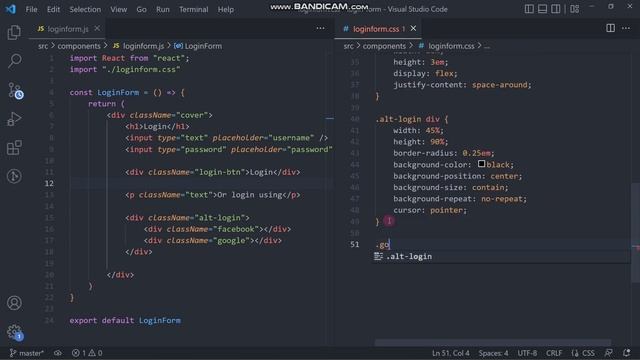
Task: Open the File menu
Action: 31,9
